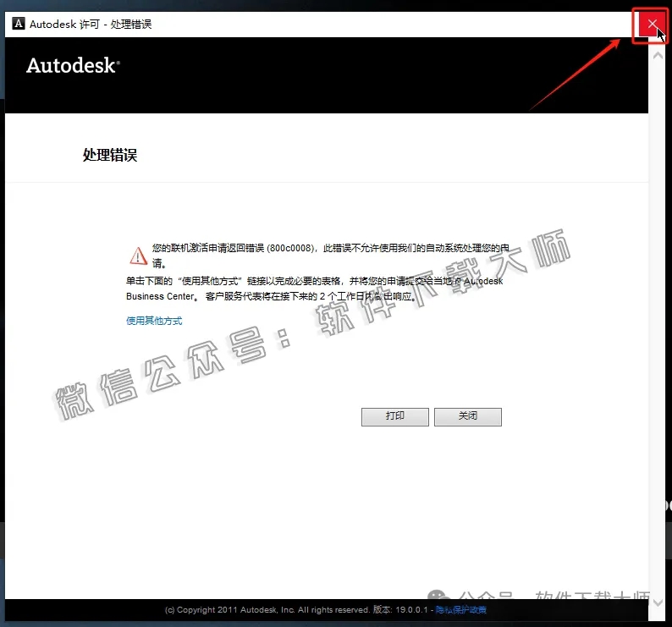The width and height of the screenshot is (672, 627).
Task: Click the Autodesk A icon in title bar
Action: [19, 24]
